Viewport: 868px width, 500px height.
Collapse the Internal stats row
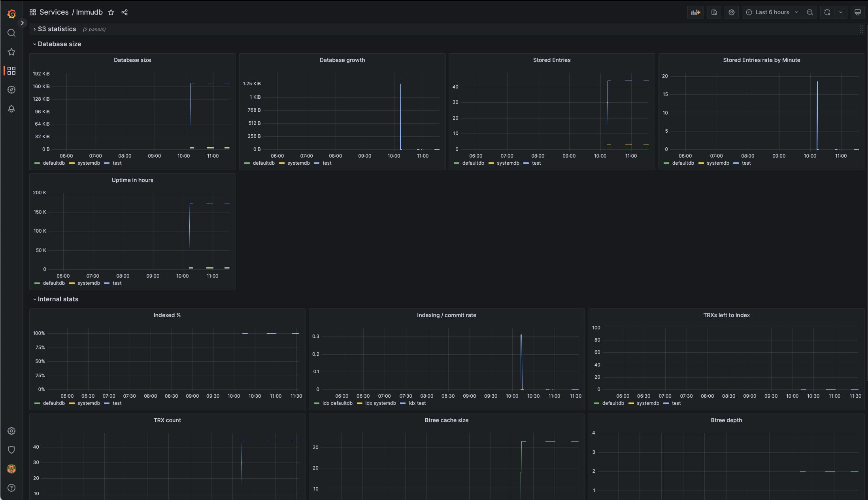click(58, 299)
